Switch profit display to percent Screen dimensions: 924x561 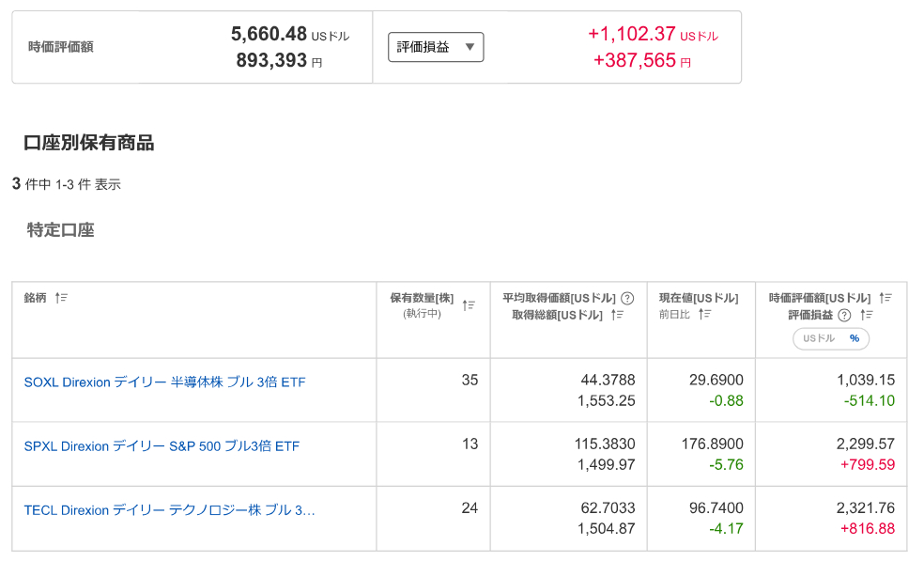point(855,338)
